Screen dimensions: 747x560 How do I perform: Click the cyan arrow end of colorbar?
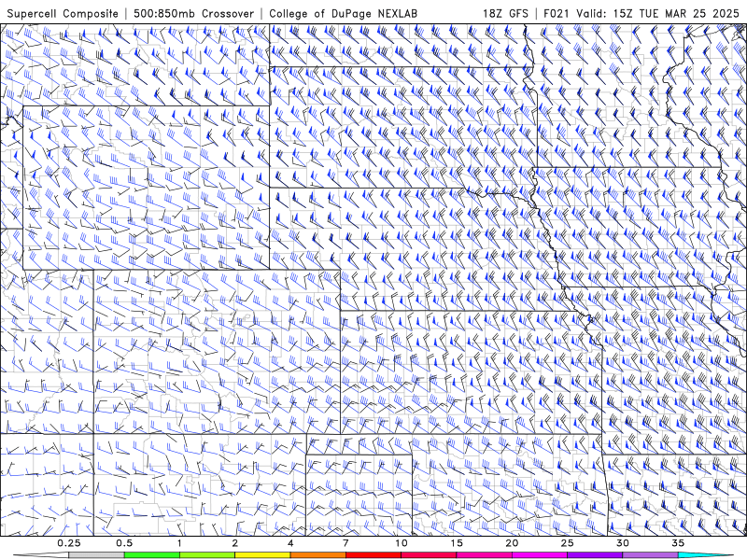706,555
